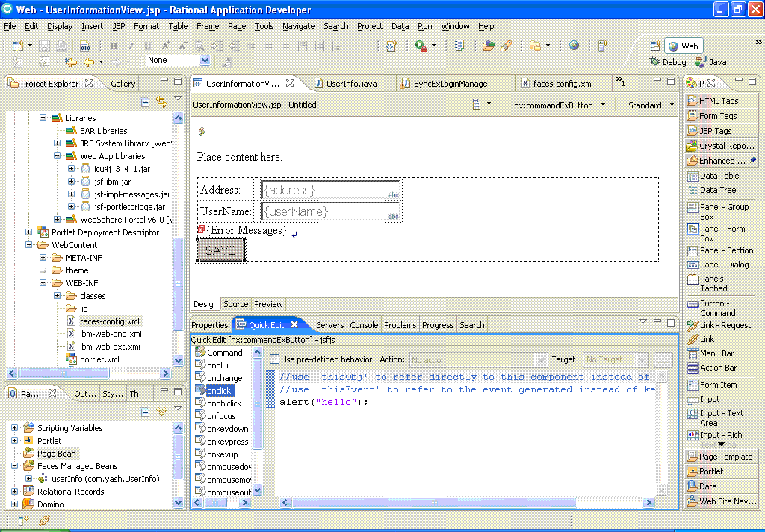Select Data Table palette item

[x=713, y=176]
